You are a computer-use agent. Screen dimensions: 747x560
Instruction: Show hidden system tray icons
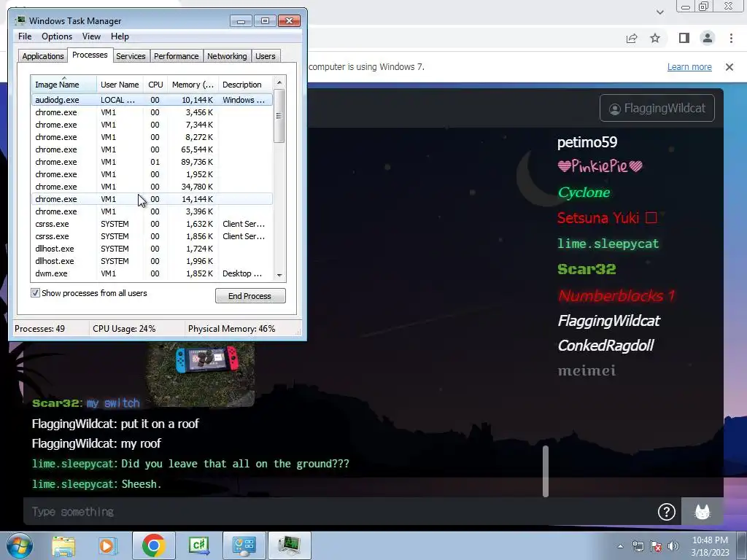(620, 546)
